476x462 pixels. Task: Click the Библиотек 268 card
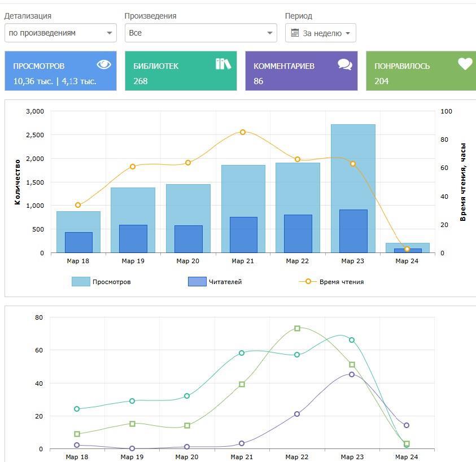point(181,71)
